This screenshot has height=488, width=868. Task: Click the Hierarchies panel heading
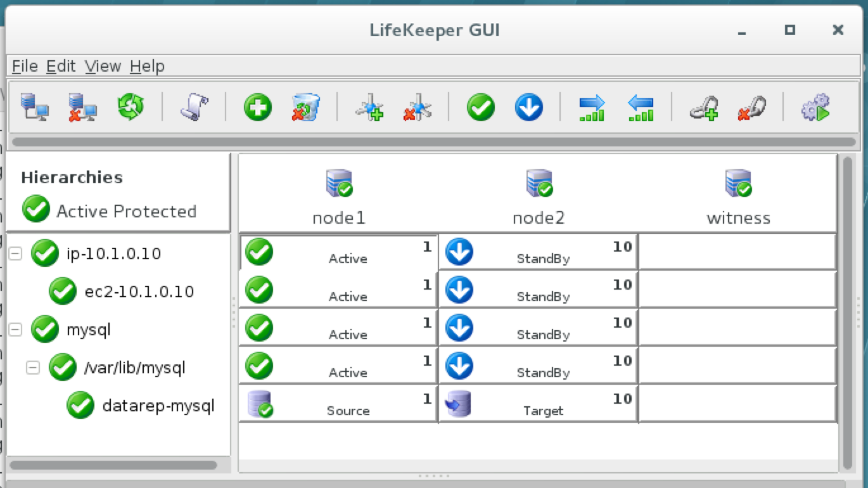point(72,177)
